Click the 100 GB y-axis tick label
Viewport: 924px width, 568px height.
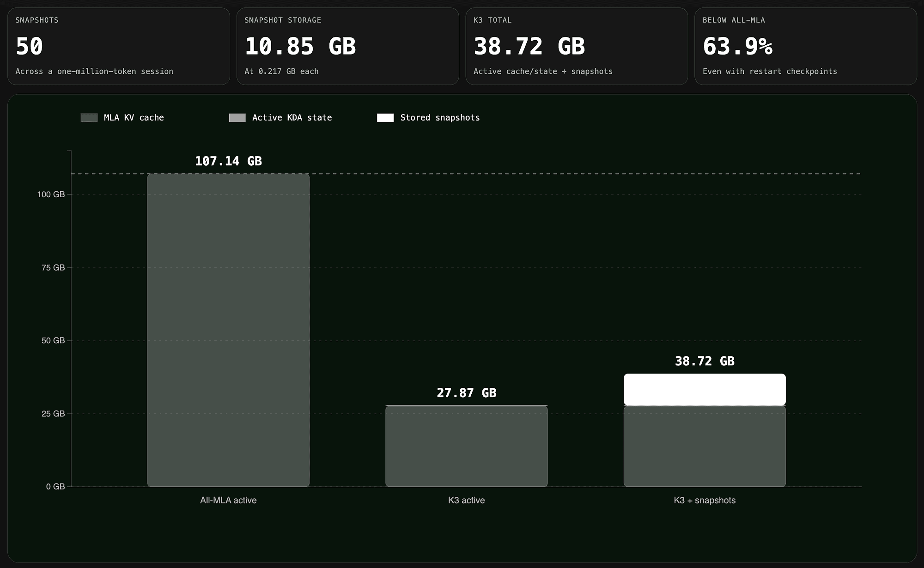(51, 194)
